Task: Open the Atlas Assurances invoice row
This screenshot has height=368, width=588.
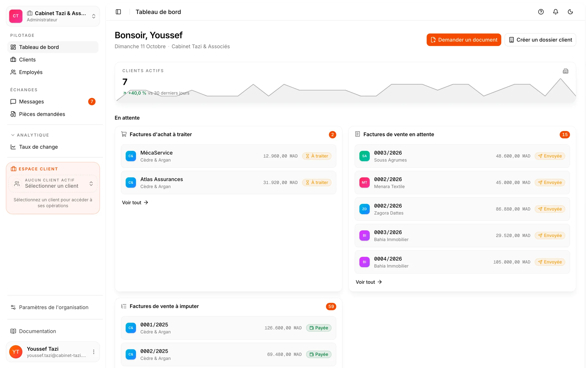Action: [x=228, y=183]
